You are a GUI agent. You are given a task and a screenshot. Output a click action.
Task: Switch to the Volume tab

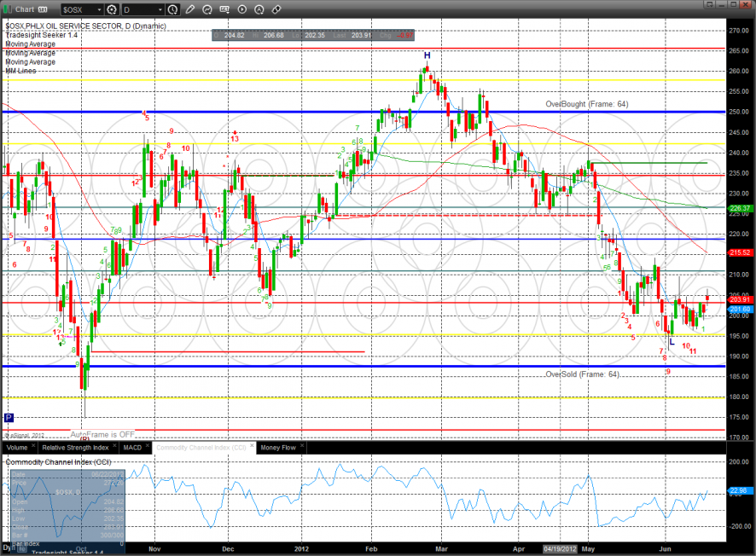[16, 447]
